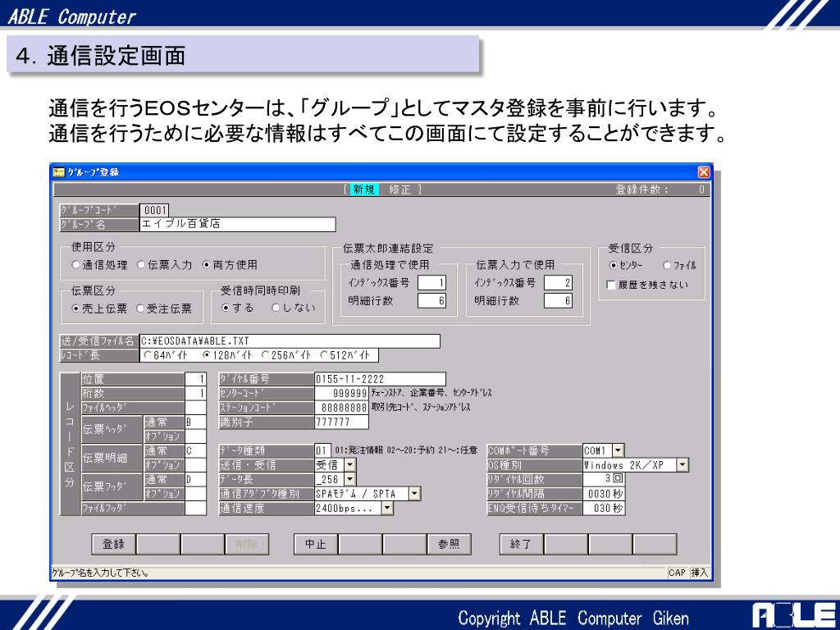Click リダイヤル回数 field showing 3回
The height and width of the screenshot is (630, 840).
pyautogui.click(x=604, y=479)
